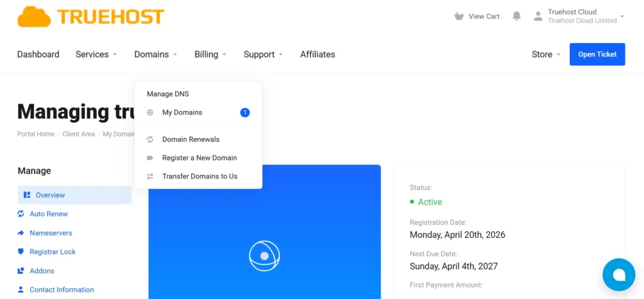Open the Overview sidebar link
Viewport: 644px width, 299px height.
pyautogui.click(x=75, y=195)
